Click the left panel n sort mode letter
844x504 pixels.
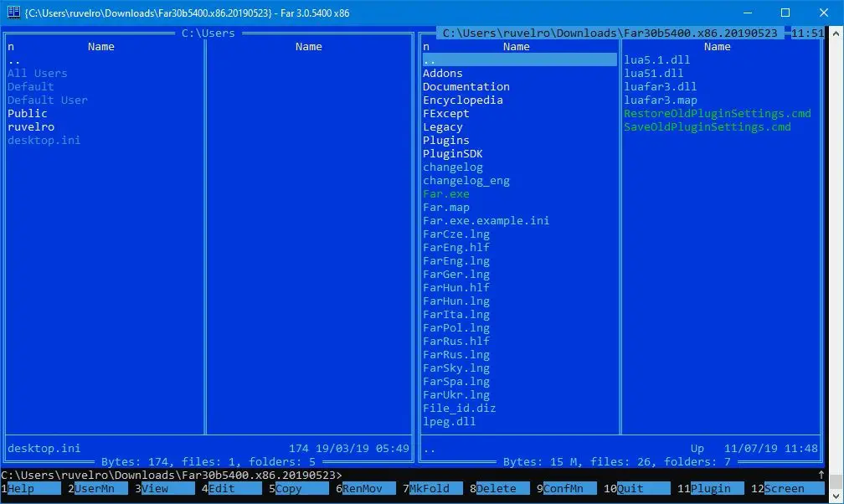coord(11,47)
